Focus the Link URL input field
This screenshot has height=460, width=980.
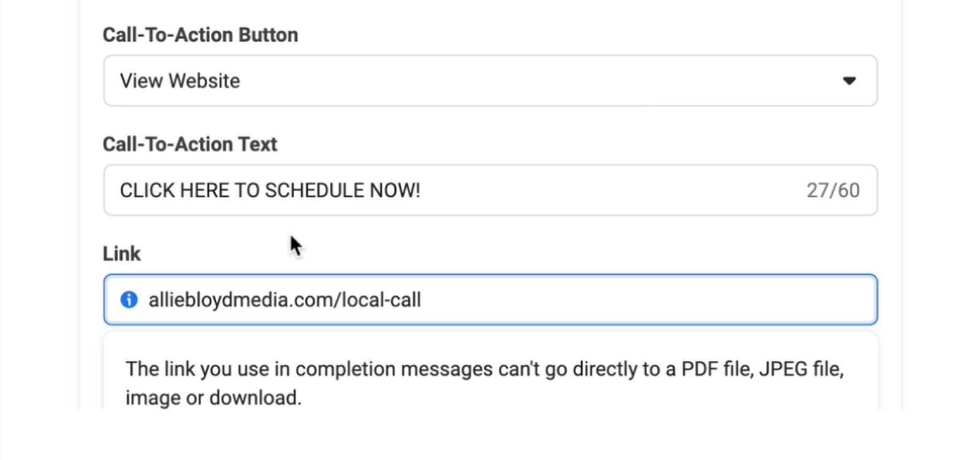coord(612,300)
